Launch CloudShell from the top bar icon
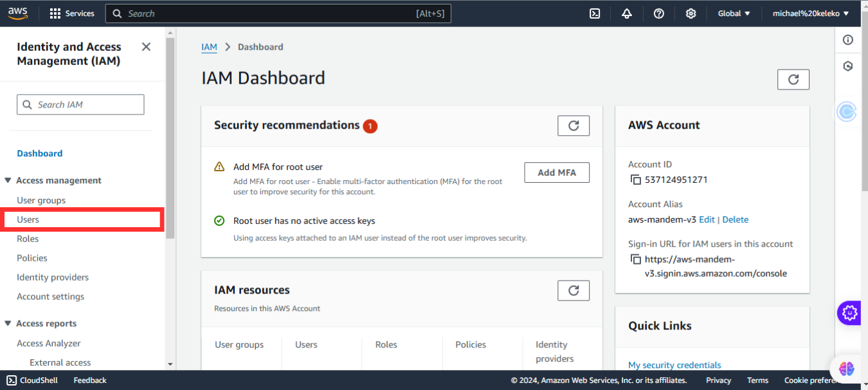Viewport: 868px width, 390px height. (595, 14)
